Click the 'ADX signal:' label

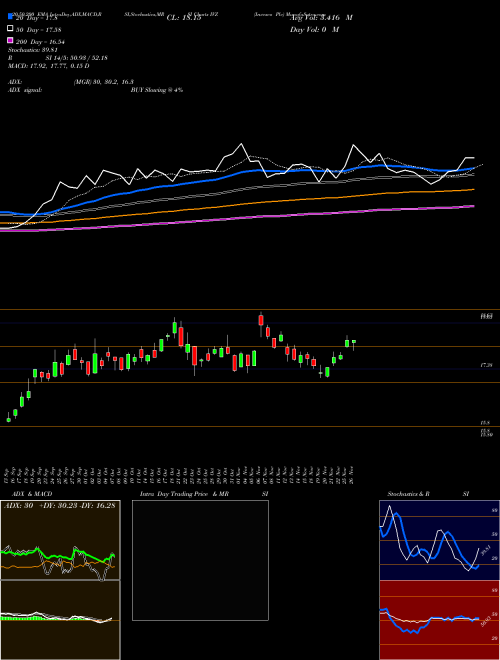click(x=24, y=90)
